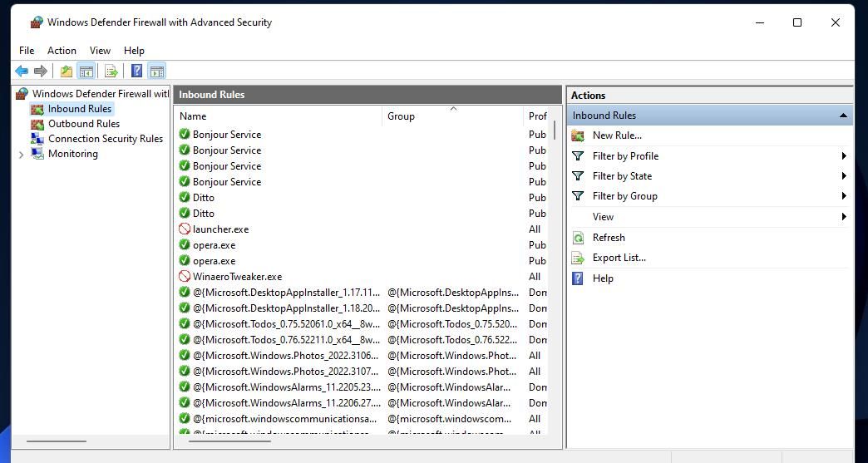Click the New Rule... action link

coord(617,135)
